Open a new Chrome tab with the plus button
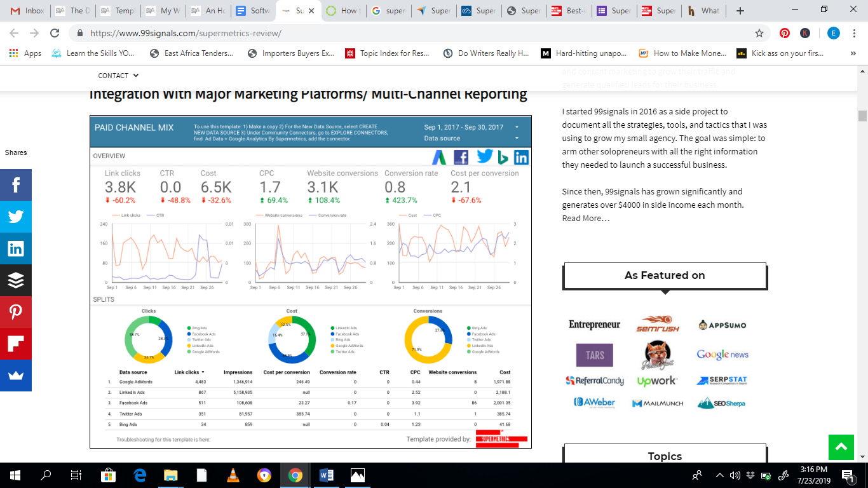 tap(740, 11)
